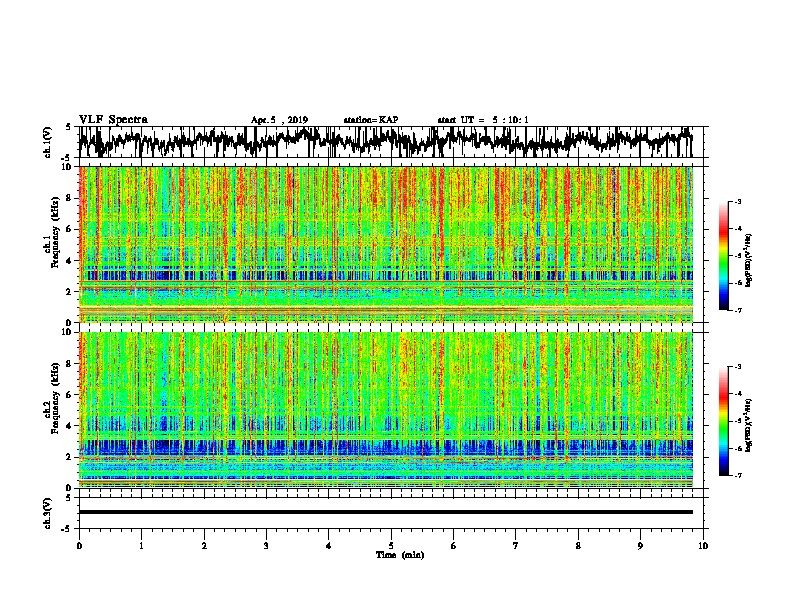Image resolution: width=792 pixels, height=612 pixels.
Task: Click the "ch.1(V)" waveform axis label
Action: 47,142
